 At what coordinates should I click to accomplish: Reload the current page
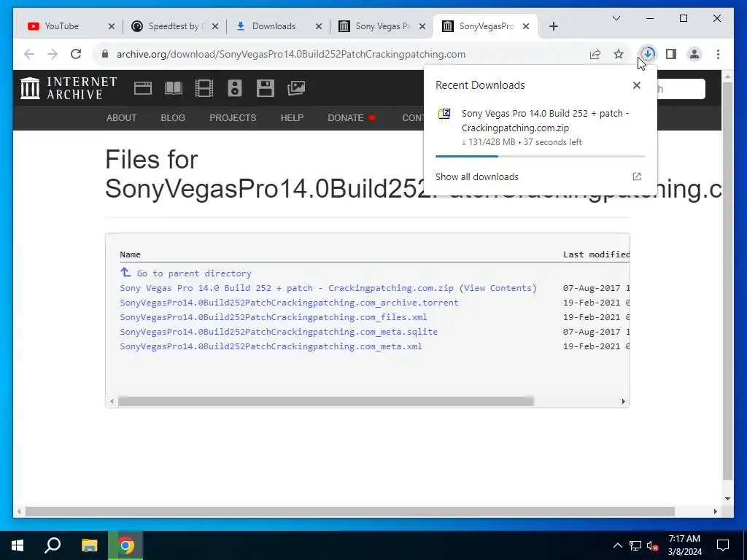point(76,54)
